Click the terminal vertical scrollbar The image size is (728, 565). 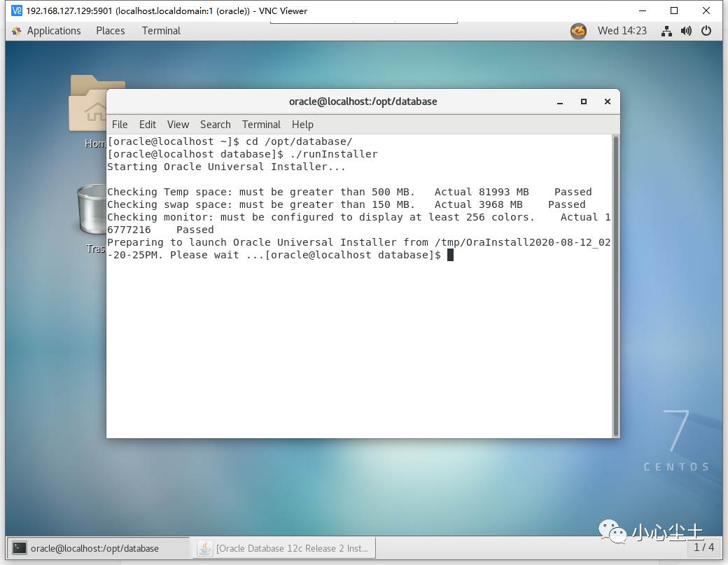pyautogui.click(x=615, y=286)
